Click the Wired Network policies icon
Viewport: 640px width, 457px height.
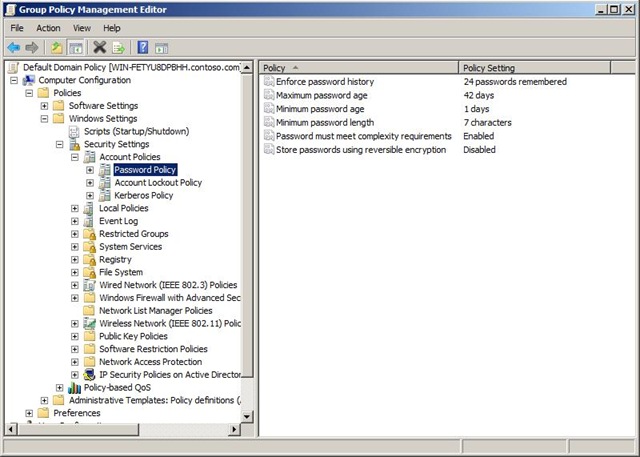tap(89, 285)
